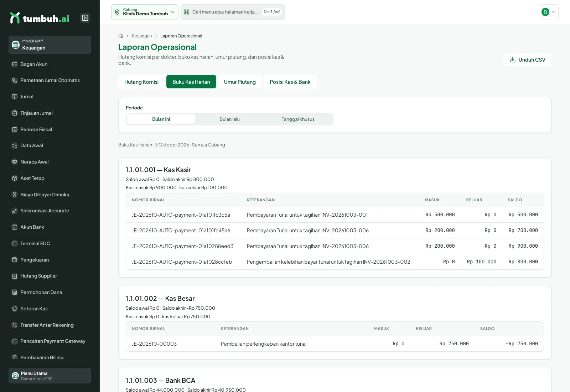The height and width of the screenshot is (392, 570).
Task: Select the Bulan ini period option
Action: point(161,119)
